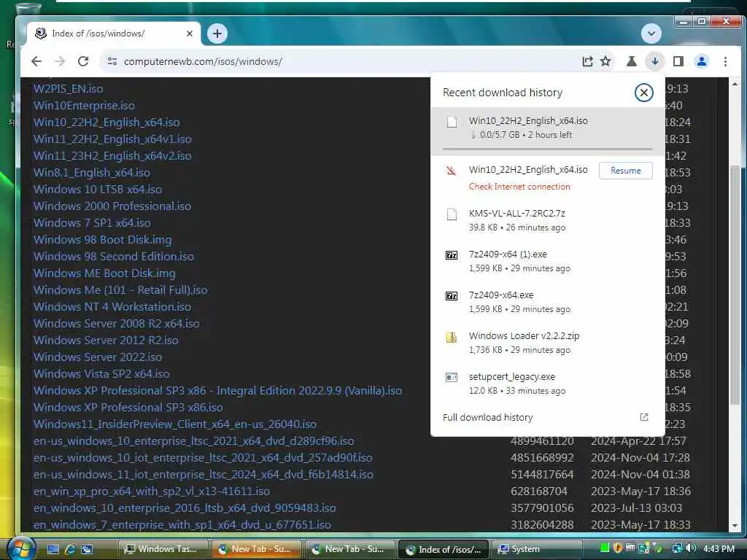Open Win10Enterprise.iso link
This screenshot has width=747, height=560.
[x=84, y=105]
